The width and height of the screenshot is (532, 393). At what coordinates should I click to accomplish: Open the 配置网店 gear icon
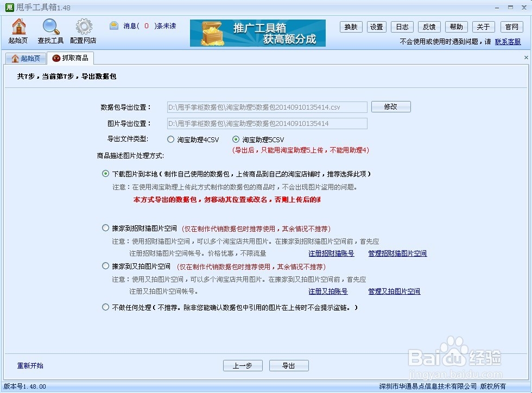(x=84, y=31)
